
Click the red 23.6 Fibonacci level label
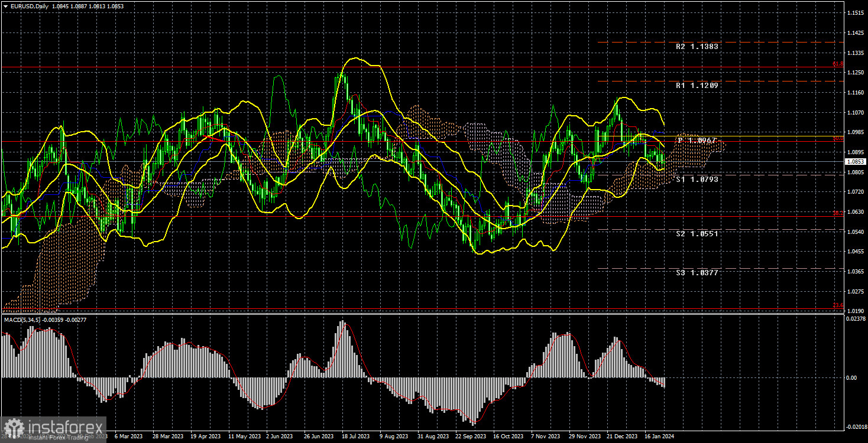coord(838,305)
